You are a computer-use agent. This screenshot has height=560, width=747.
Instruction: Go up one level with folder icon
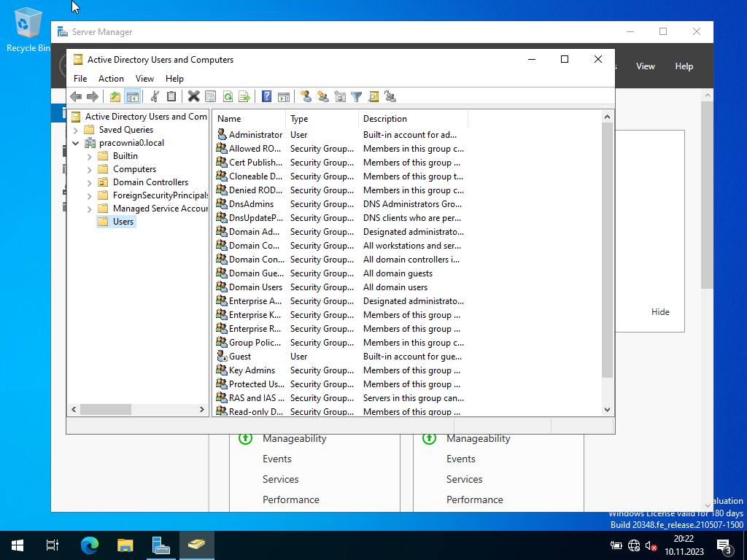pyautogui.click(x=115, y=97)
